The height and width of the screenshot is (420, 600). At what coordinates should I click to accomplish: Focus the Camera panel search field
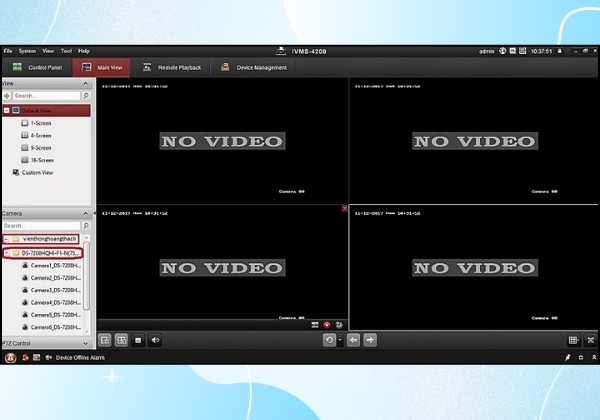click(x=41, y=226)
